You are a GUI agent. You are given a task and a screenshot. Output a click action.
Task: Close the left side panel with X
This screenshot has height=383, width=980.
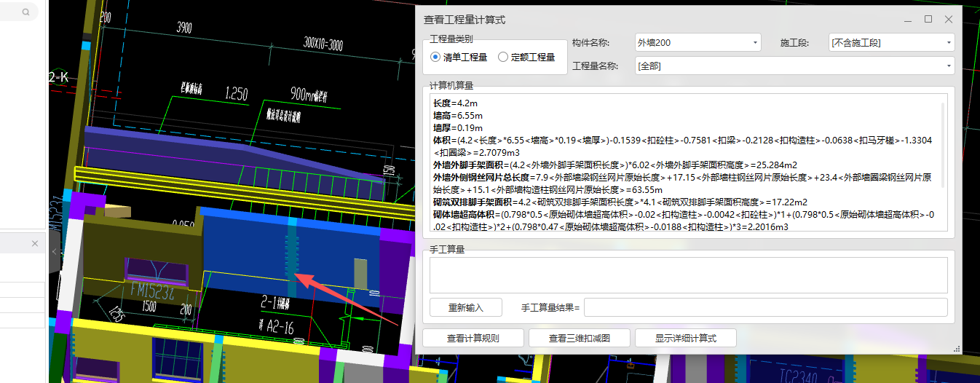point(35,243)
